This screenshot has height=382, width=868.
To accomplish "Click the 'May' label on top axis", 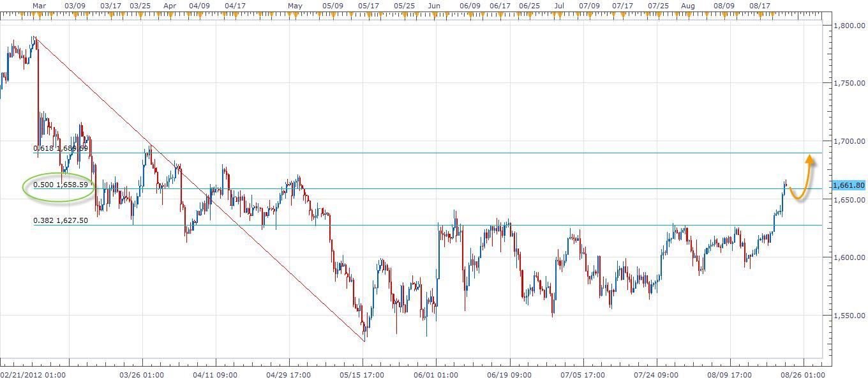I will 295,6.
